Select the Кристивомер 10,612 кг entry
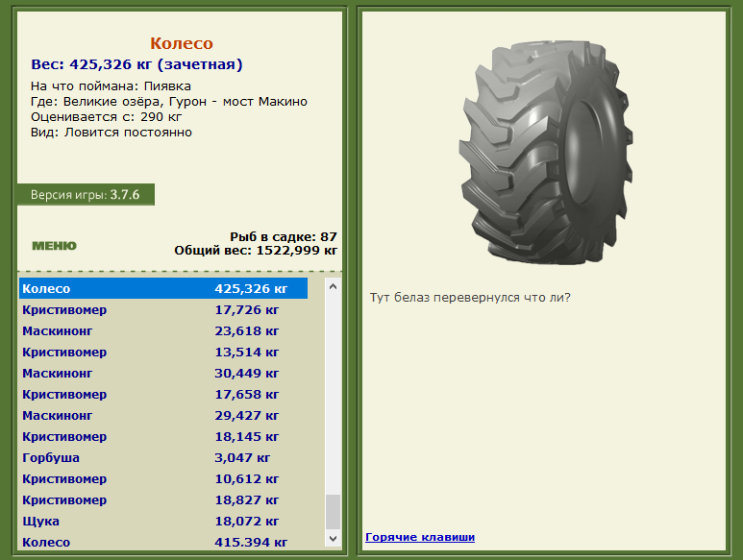 [163, 479]
